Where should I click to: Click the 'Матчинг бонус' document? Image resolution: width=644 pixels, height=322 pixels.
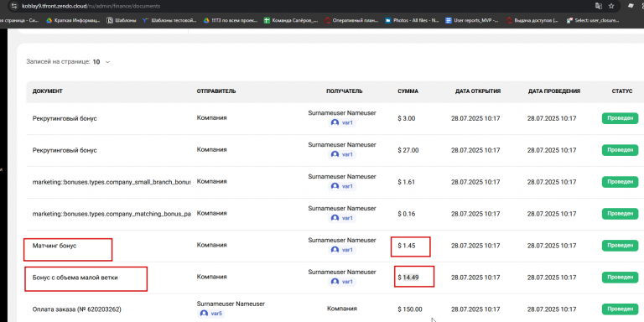pyautogui.click(x=55, y=246)
